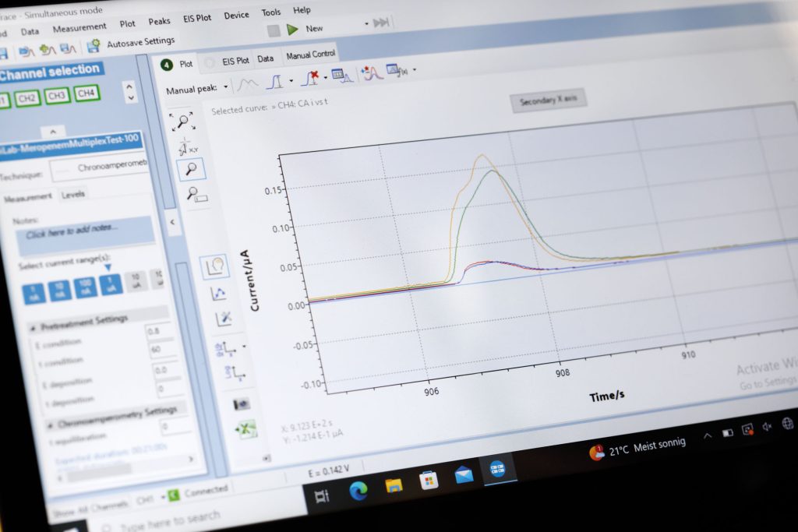
Task: Click the load curve folder icon
Action: point(26,51)
